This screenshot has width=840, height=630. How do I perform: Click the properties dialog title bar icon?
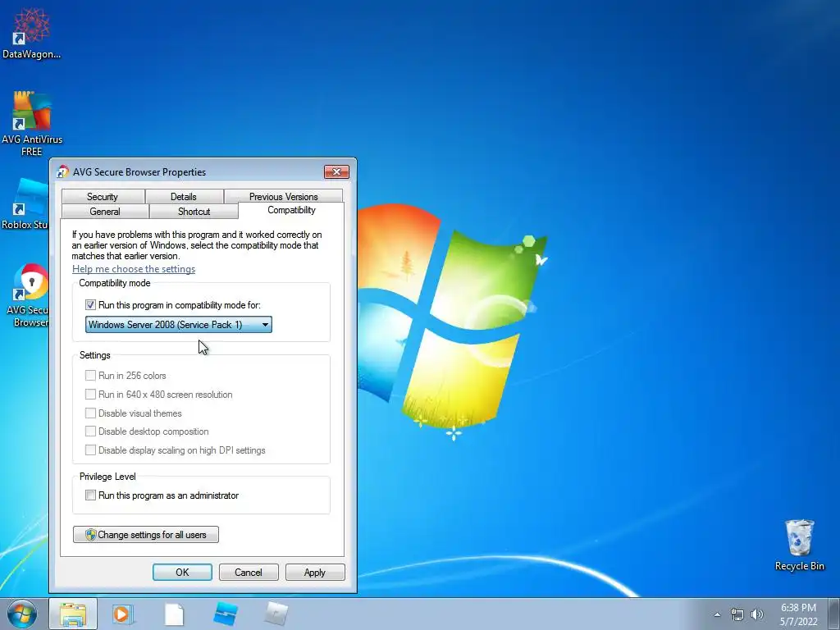click(x=62, y=172)
